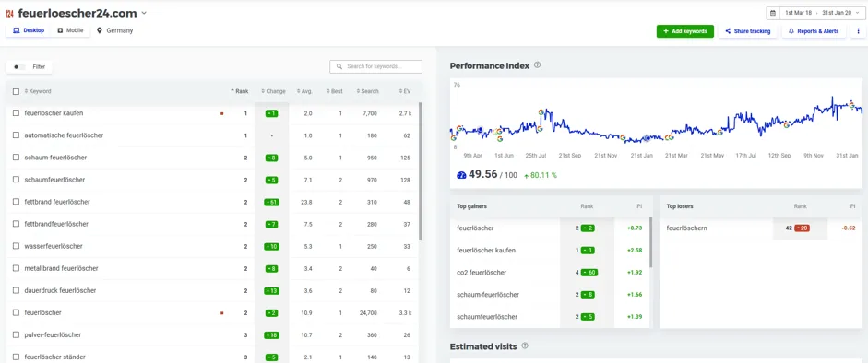Viewport: 868px width, 363px height.
Task: Check the fettbrand feuerlöscher row checkbox
Action: [x=16, y=202]
